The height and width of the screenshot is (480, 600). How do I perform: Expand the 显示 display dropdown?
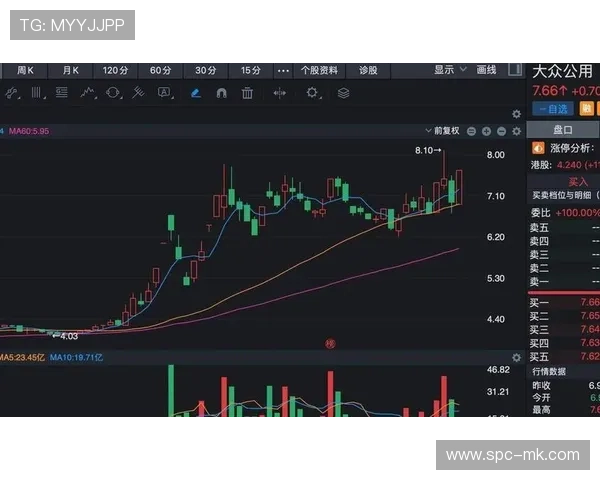(450, 70)
